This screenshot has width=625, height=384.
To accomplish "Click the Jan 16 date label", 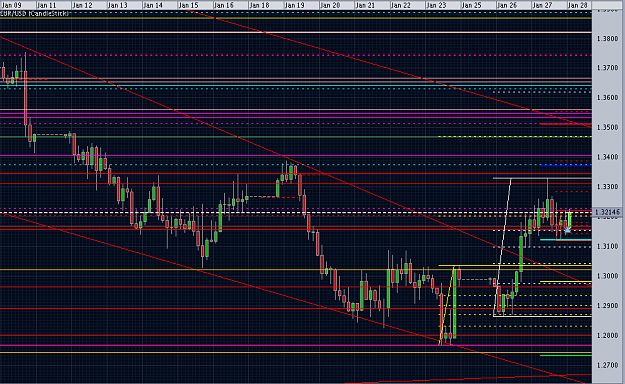I will click(224, 5).
